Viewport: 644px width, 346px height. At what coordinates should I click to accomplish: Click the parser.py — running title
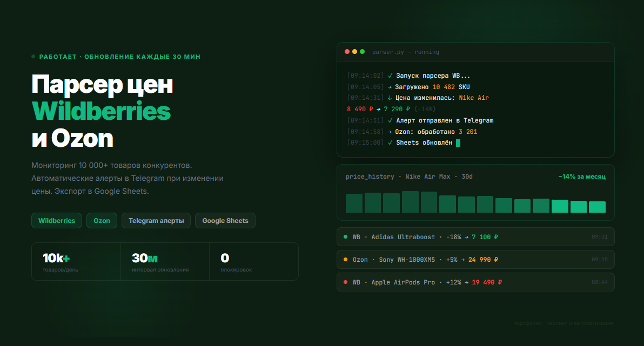coord(405,52)
